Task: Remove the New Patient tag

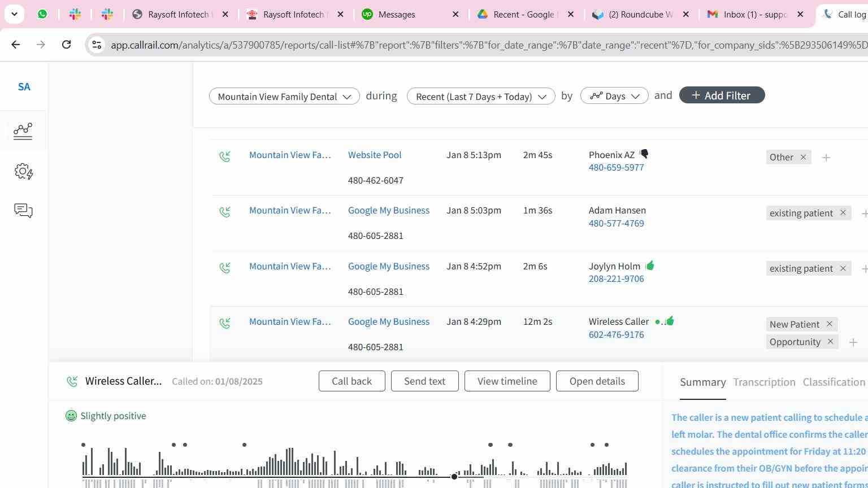Action: tap(829, 324)
